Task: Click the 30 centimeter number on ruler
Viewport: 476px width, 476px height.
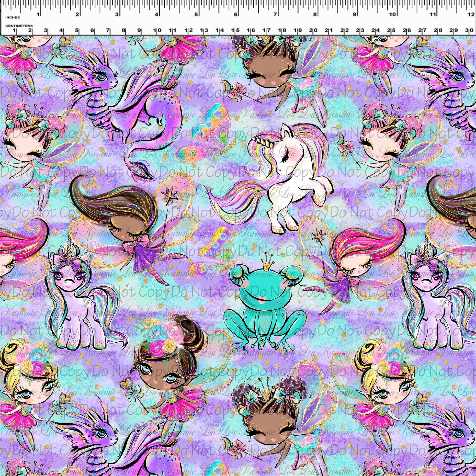Action: [469, 31]
